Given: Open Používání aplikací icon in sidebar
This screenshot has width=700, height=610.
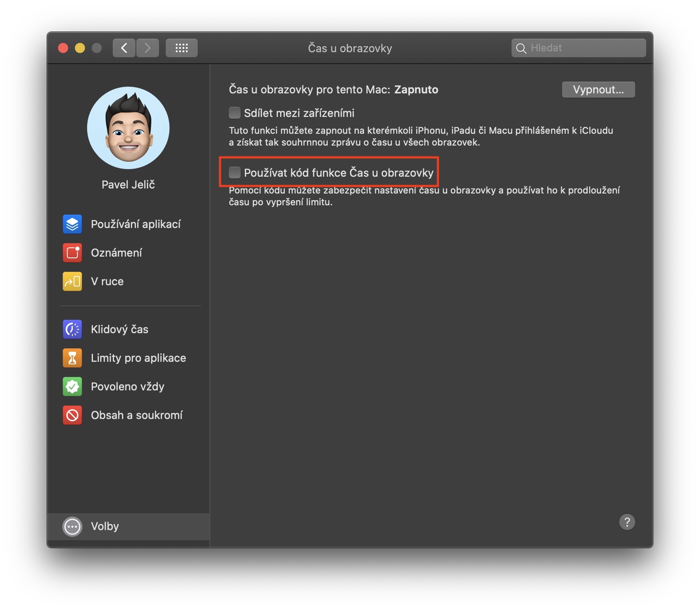Looking at the screenshot, I should pos(72,224).
